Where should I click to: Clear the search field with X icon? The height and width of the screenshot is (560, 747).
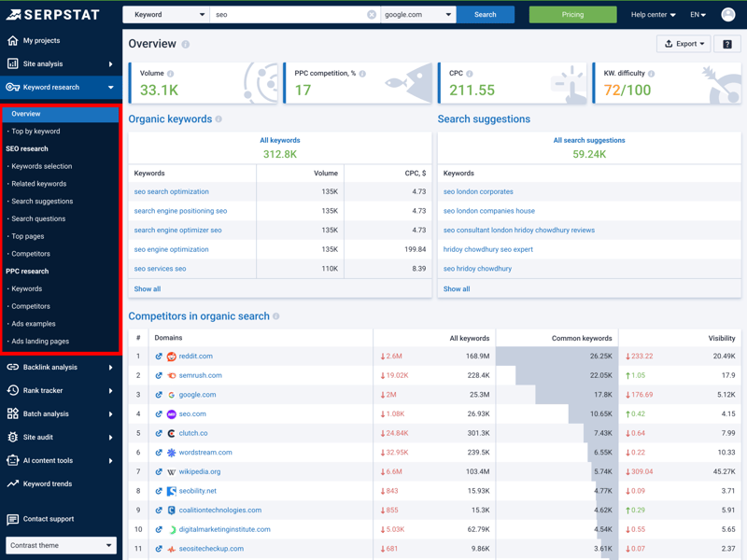(372, 15)
